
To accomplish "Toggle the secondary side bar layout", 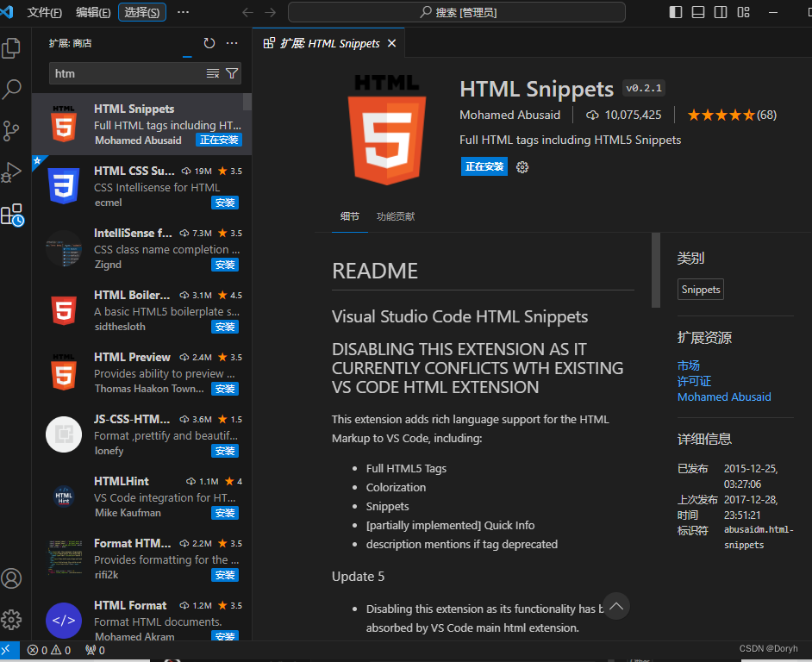I will click(x=721, y=12).
